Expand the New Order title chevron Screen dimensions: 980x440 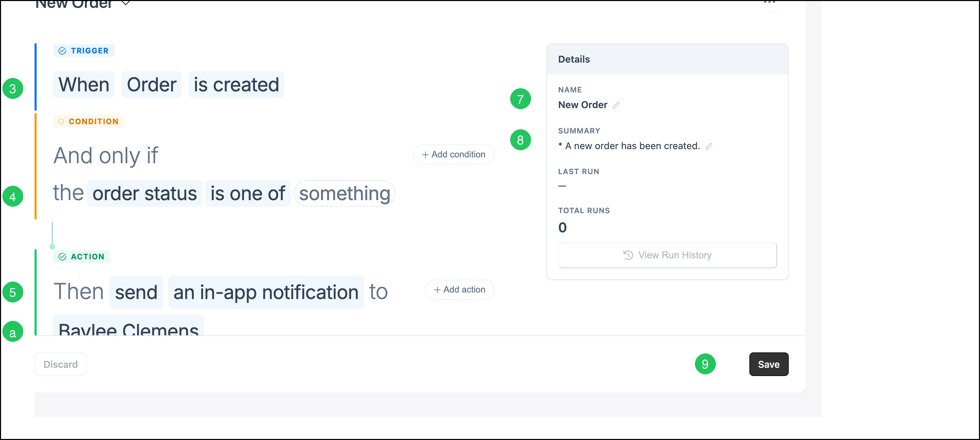point(126,3)
